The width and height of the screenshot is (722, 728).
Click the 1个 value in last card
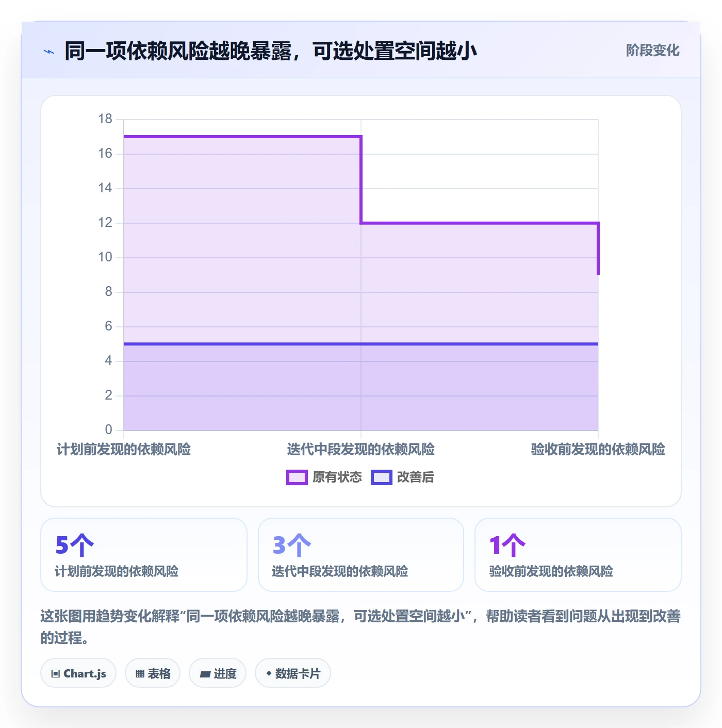(x=507, y=545)
